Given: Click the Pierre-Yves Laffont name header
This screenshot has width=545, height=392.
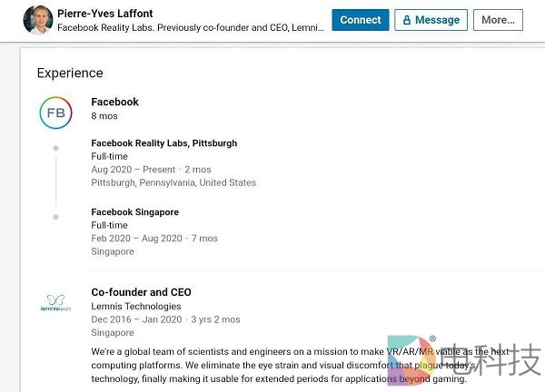Looking at the screenshot, I should point(104,13).
